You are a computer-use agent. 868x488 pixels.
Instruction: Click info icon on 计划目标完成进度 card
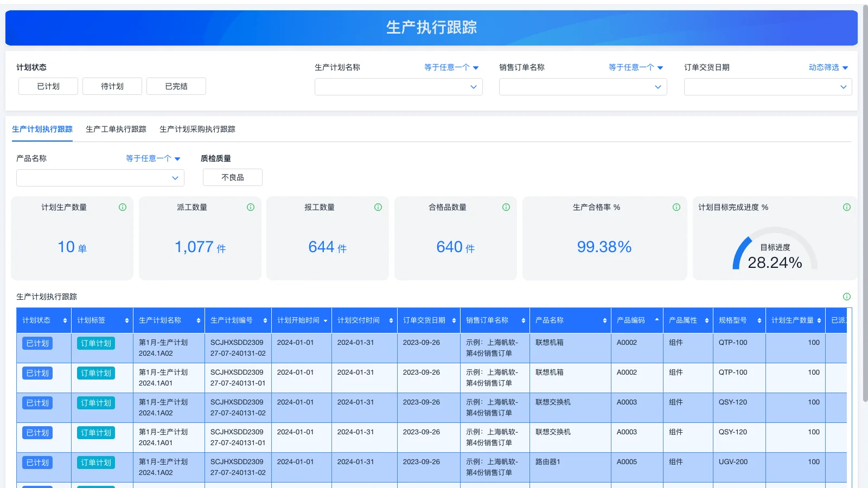(x=847, y=207)
